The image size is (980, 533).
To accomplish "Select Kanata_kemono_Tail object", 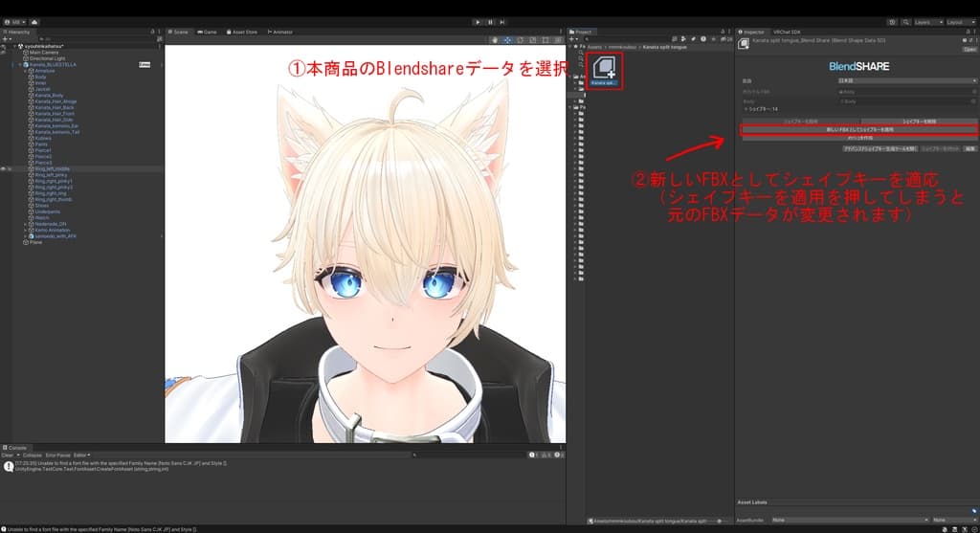I will pos(56,132).
